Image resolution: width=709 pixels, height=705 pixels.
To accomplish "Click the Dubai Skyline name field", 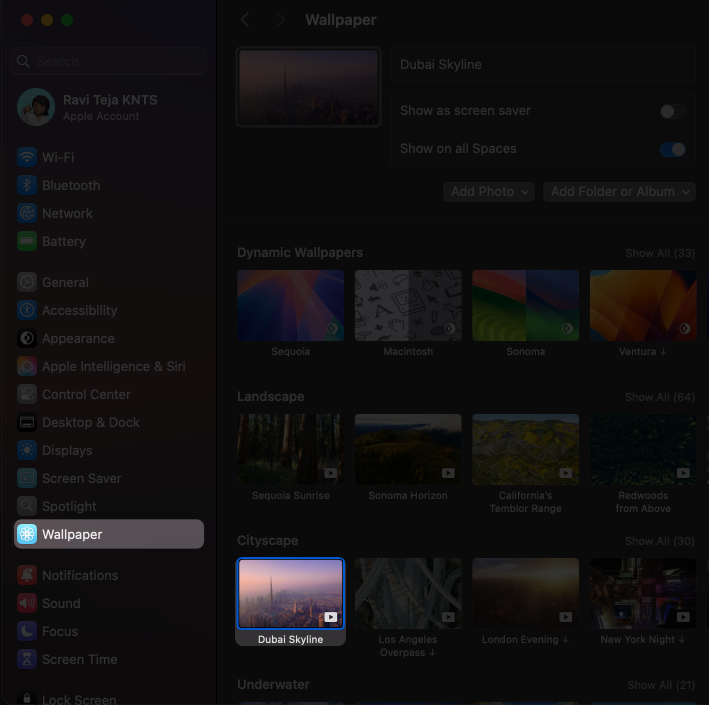I will coord(543,64).
